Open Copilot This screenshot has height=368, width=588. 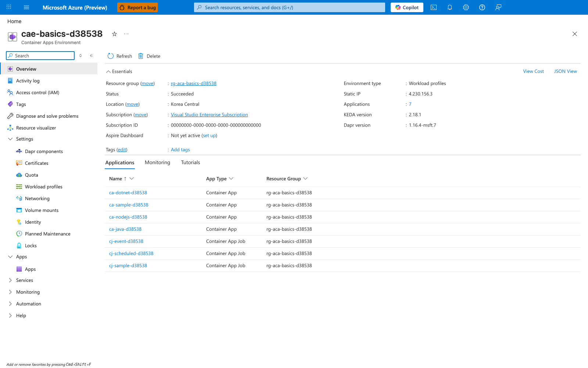pos(407,7)
